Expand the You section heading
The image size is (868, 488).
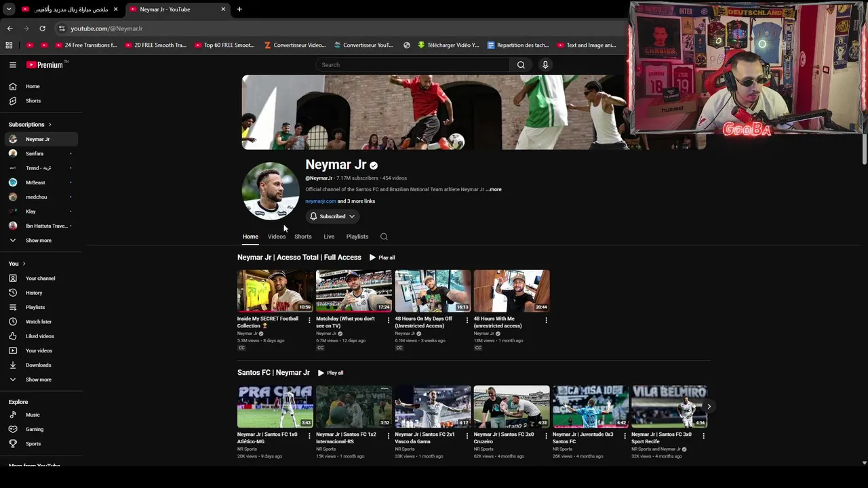pyautogui.click(x=17, y=264)
